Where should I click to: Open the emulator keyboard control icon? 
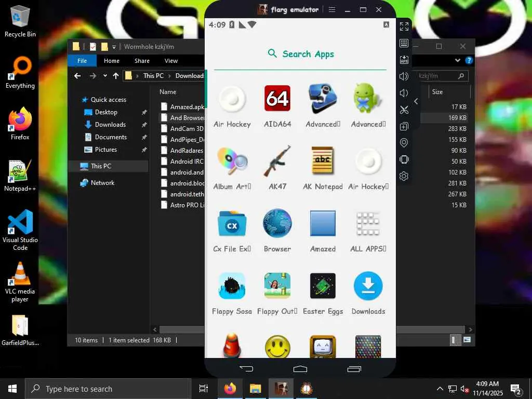pyautogui.click(x=404, y=43)
